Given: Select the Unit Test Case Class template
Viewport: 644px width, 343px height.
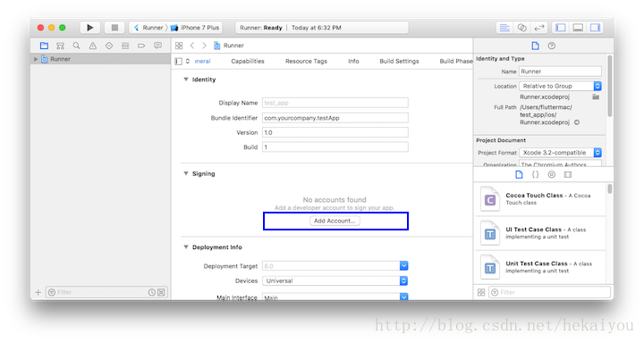Looking at the screenshot, I should point(540,267).
